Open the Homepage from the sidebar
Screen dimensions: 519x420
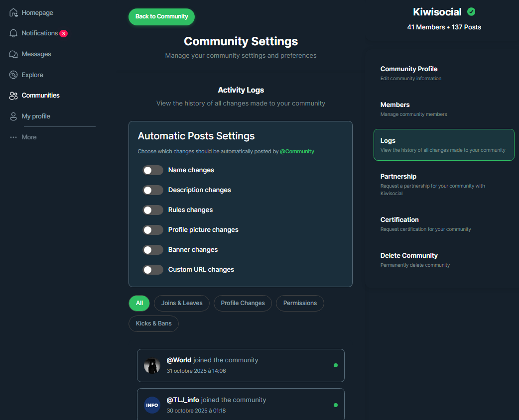13,12
